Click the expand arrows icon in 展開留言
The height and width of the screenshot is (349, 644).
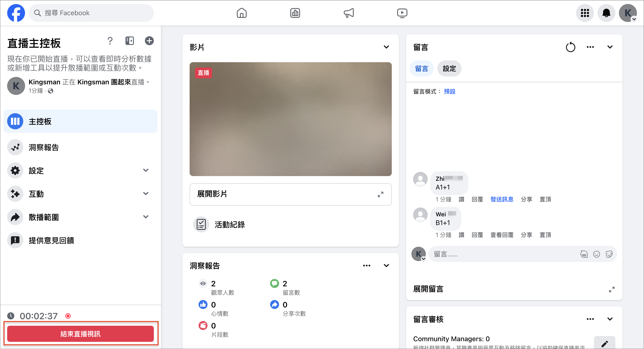tap(612, 289)
